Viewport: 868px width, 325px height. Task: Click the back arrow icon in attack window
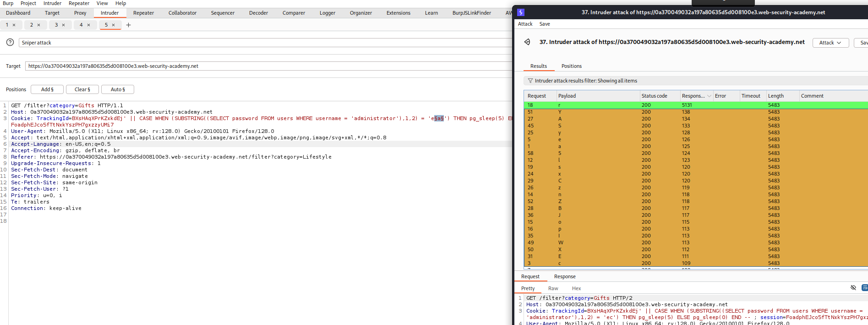(x=527, y=42)
